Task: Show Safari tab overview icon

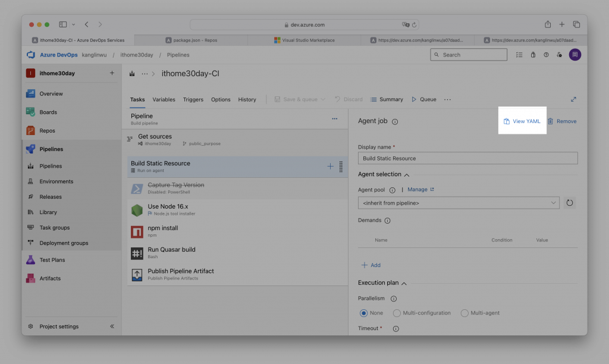Action: 576,24
